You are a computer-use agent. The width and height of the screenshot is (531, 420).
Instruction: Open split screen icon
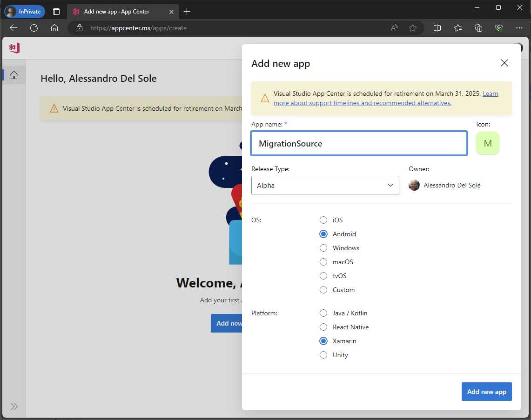coord(437,28)
